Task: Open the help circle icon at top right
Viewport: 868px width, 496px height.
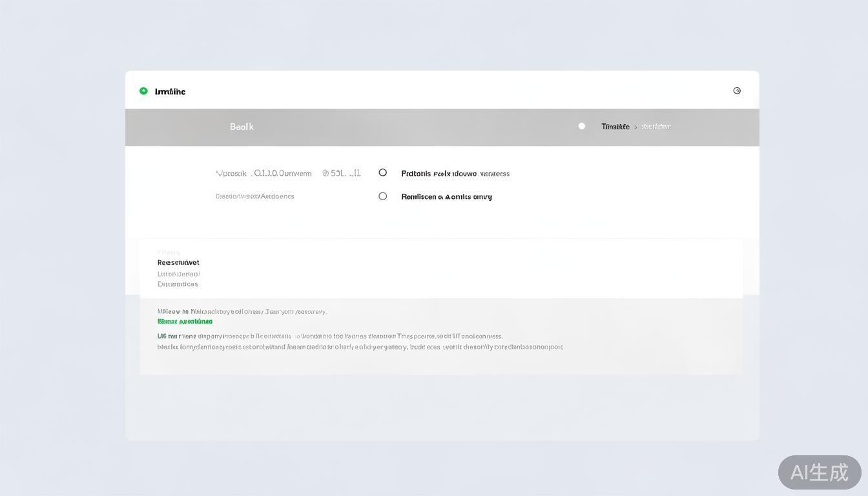Action: pyautogui.click(x=737, y=90)
